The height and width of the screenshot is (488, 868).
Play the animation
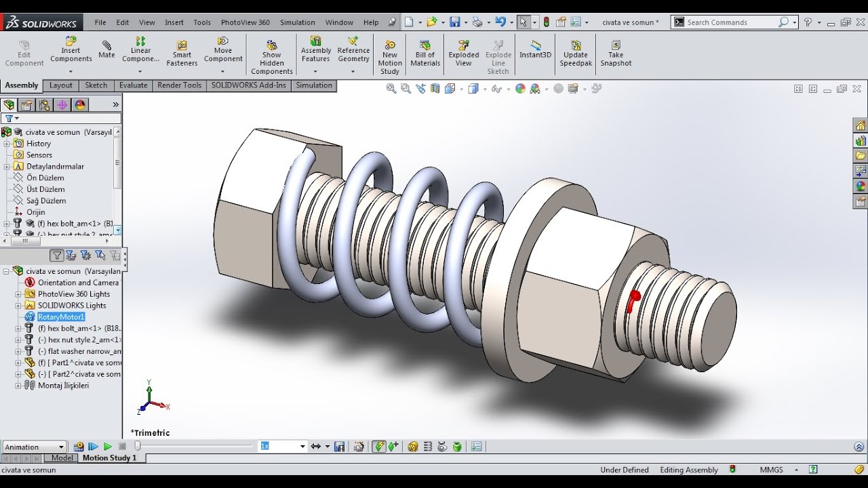(x=107, y=447)
